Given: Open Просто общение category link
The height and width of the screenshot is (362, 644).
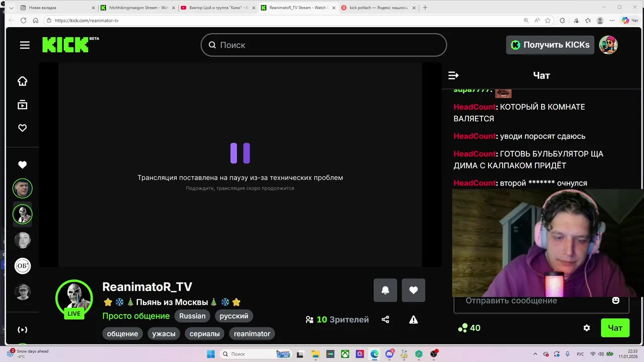Looking at the screenshot, I should tap(136, 316).
